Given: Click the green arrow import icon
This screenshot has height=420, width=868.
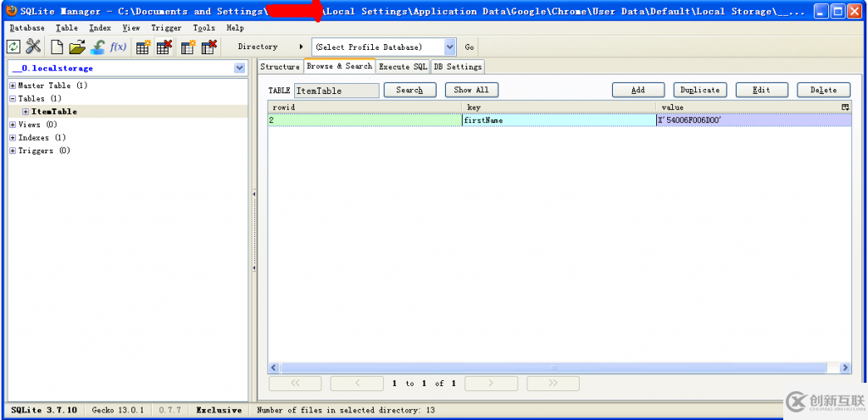Looking at the screenshot, I should [x=97, y=47].
